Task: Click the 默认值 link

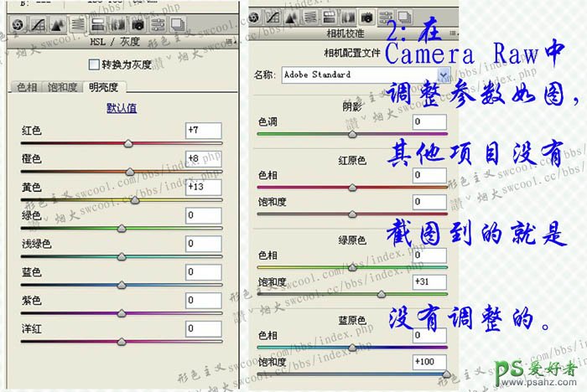Action: tap(122, 108)
